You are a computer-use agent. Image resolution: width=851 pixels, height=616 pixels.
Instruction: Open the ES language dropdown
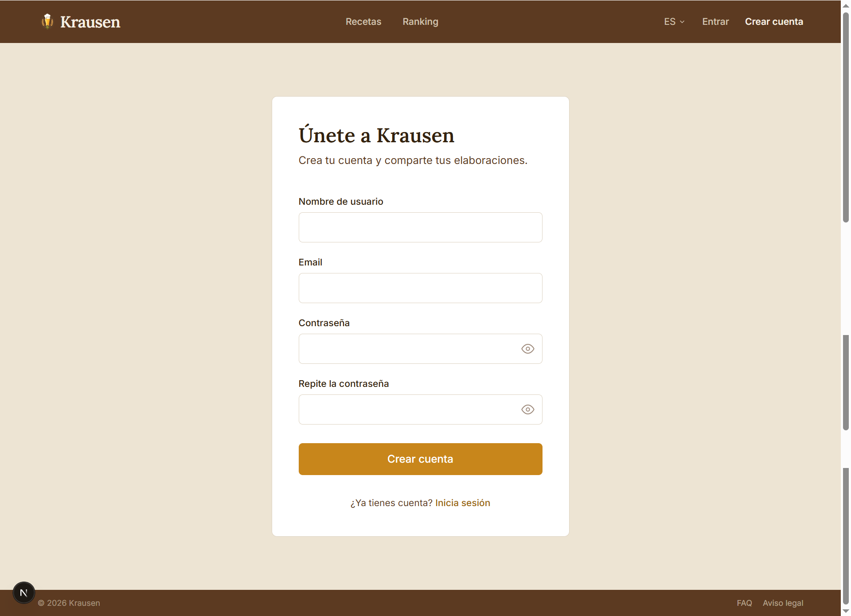(x=674, y=22)
